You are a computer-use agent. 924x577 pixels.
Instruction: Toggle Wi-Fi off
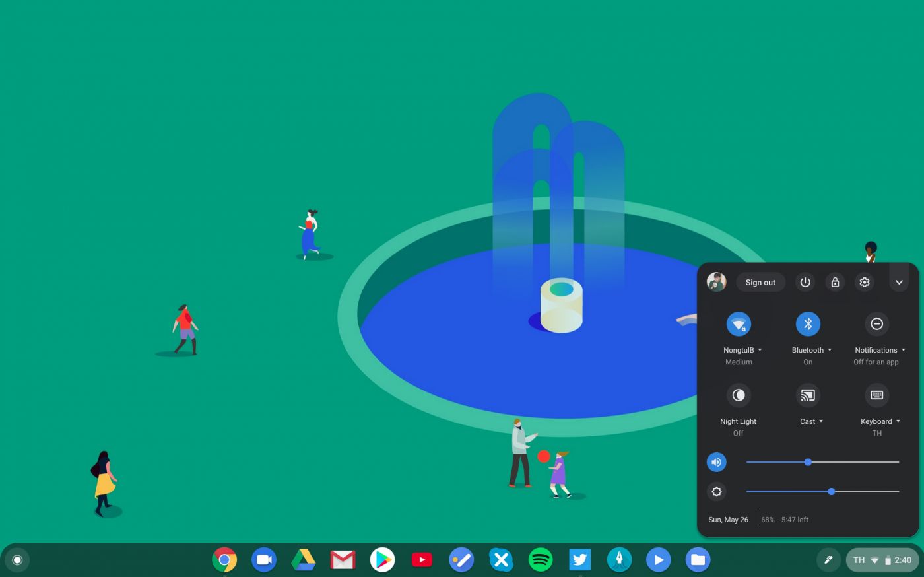[x=739, y=324]
